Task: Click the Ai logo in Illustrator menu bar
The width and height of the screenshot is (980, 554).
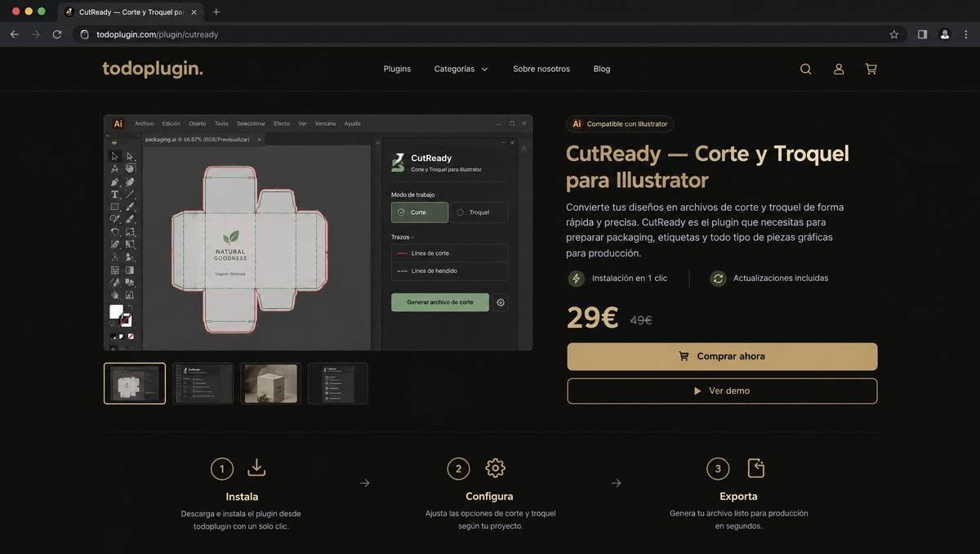Action: [x=118, y=123]
